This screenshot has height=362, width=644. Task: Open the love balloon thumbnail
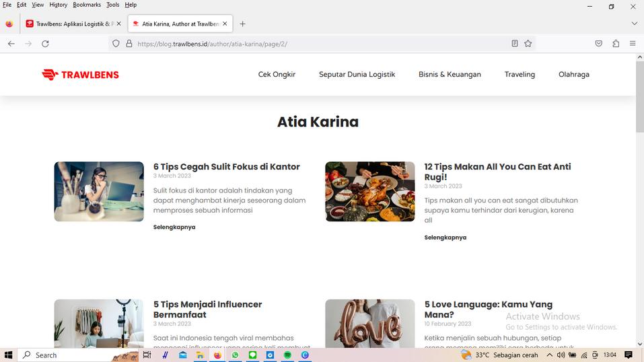[x=370, y=324]
